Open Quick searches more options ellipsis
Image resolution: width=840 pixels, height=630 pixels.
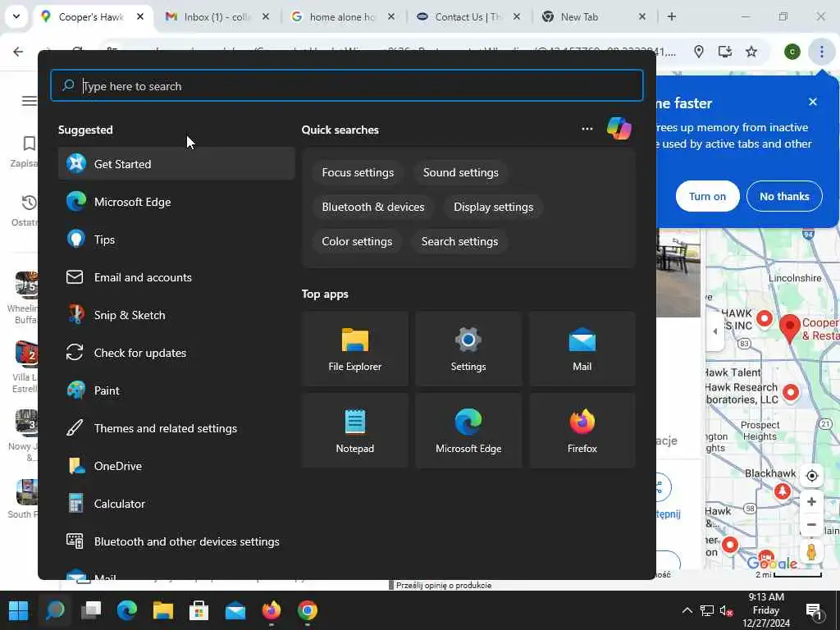pos(587,129)
